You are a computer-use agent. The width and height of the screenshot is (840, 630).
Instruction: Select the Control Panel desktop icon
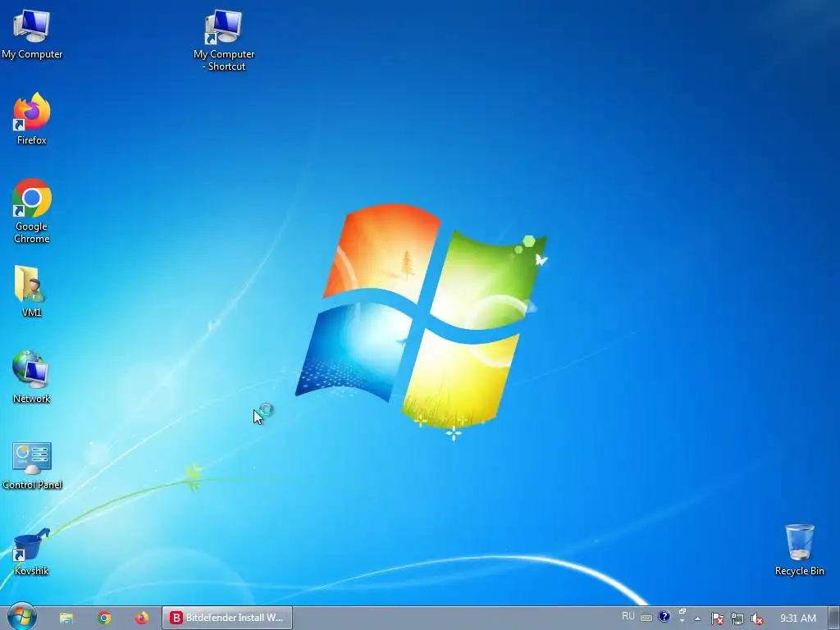(x=32, y=465)
